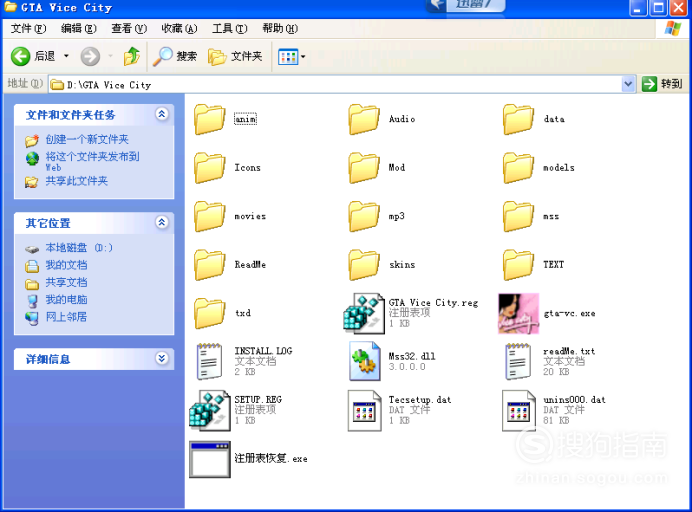The height and width of the screenshot is (512, 692).
Task: Select the readMe.txt file icon
Action: (519, 362)
